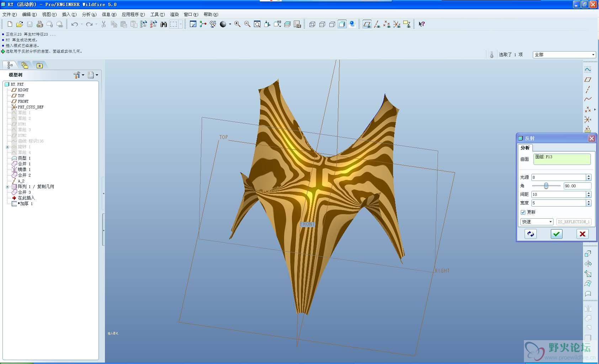Refit model to screen icon
Image resolution: width=599 pixels, height=364 pixels.
click(x=257, y=24)
